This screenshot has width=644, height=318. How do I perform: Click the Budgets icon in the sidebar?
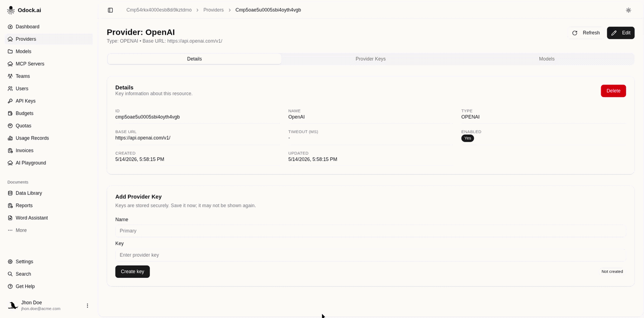(11, 114)
